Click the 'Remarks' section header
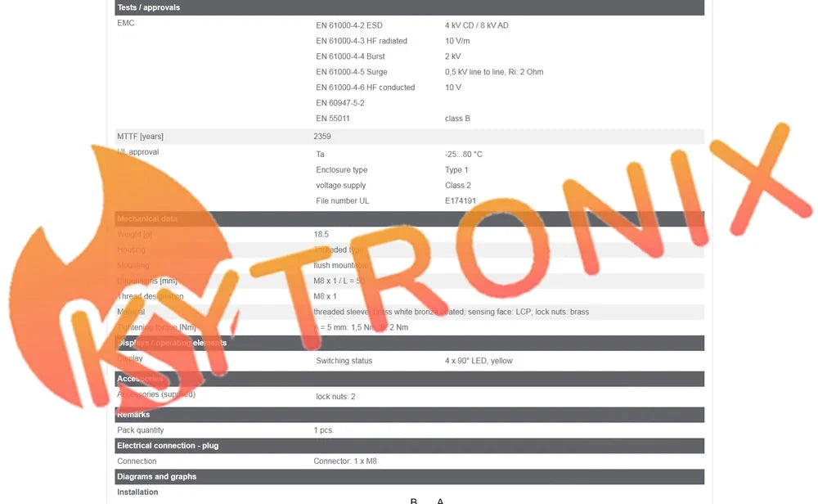 (x=410, y=415)
